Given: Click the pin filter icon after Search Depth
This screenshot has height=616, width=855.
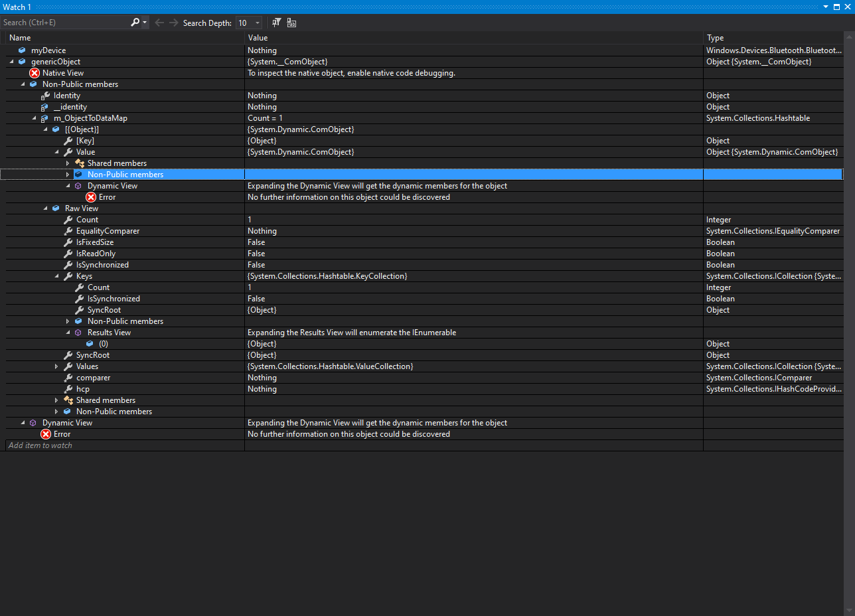Looking at the screenshot, I should [277, 23].
